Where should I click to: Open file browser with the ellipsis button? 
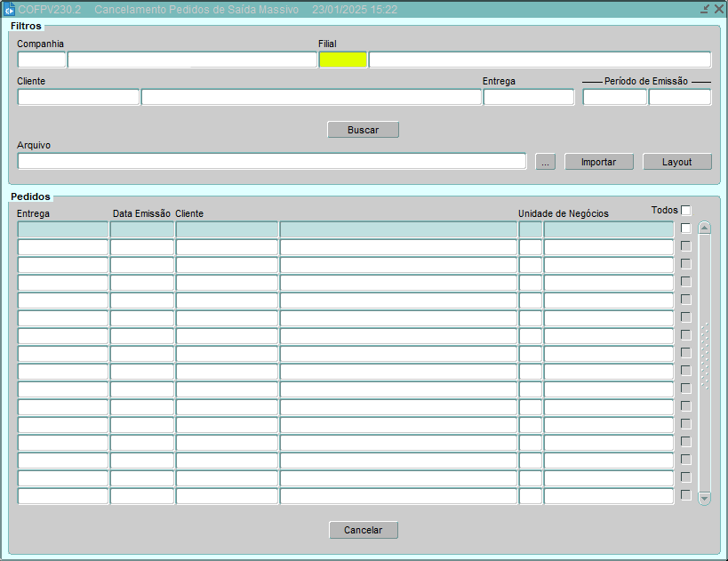(x=546, y=162)
